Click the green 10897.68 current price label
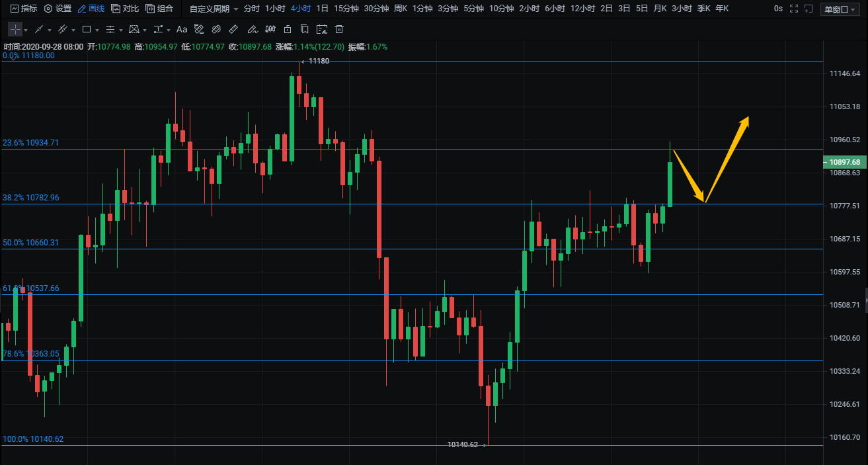Viewport: 868px width, 465px height. coord(844,162)
